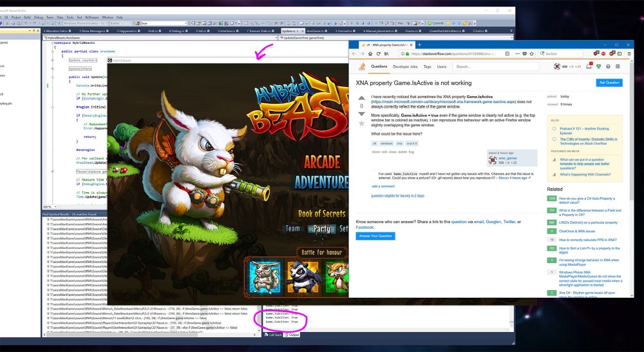Image resolution: width=644 pixels, height=352 pixels.
Task: Bookmark this page with the star
Action: click(x=531, y=54)
